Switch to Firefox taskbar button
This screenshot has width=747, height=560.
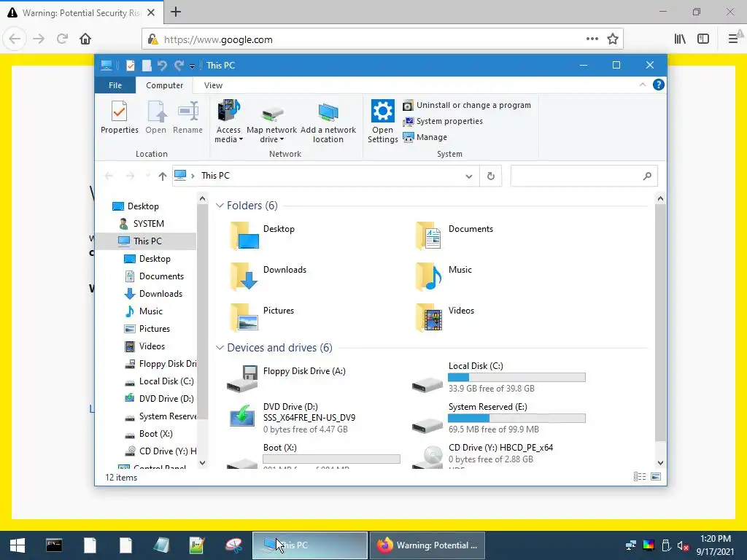pos(427,545)
